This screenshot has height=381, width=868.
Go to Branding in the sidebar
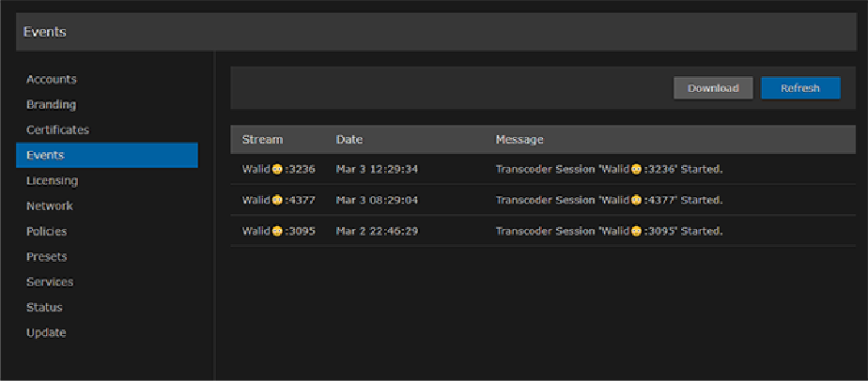(52, 105)
